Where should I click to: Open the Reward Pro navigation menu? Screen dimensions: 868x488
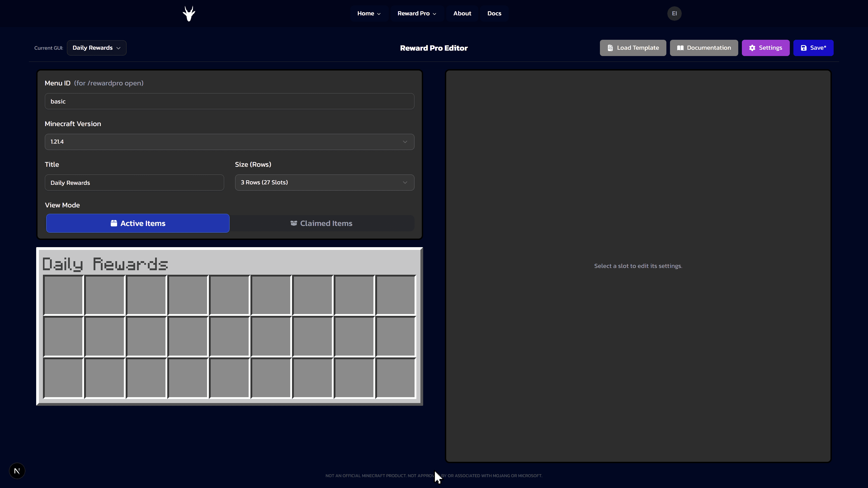click(x=417, y=14)
